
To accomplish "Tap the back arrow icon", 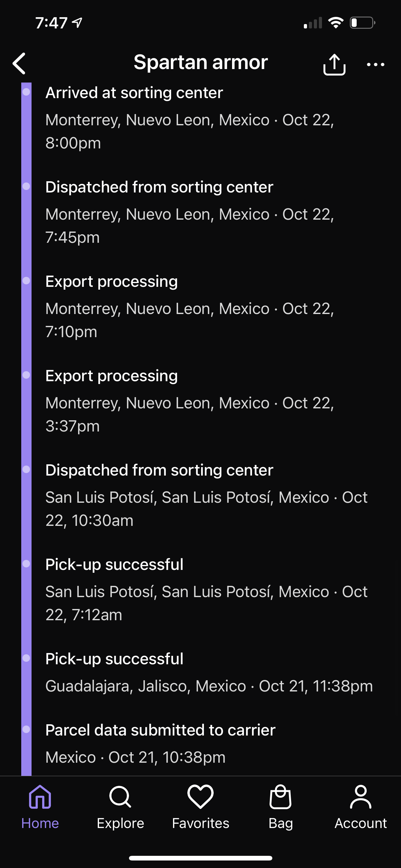I will pyautogui.click(x=20, y=63).
